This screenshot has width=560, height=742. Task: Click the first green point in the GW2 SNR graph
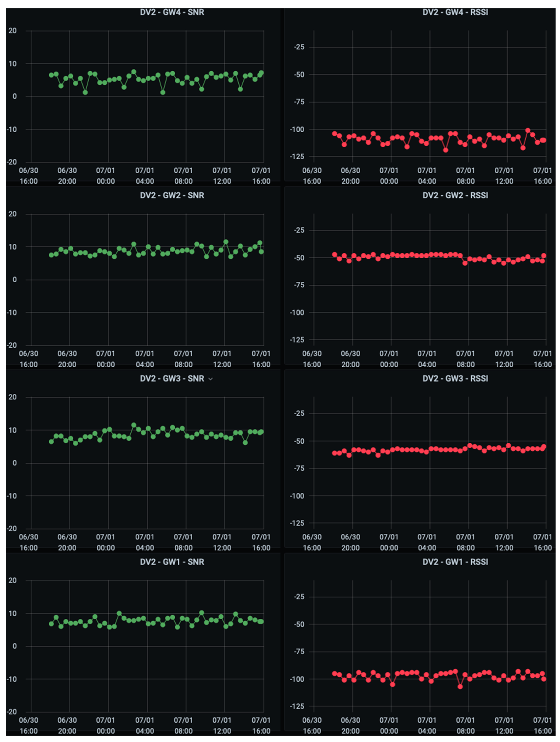click(51, 255)
